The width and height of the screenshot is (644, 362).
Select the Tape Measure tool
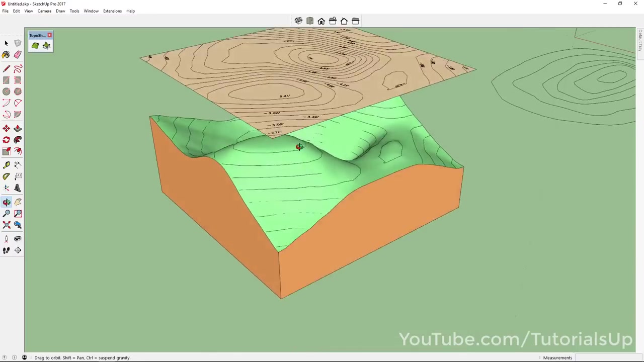[7, 164]
